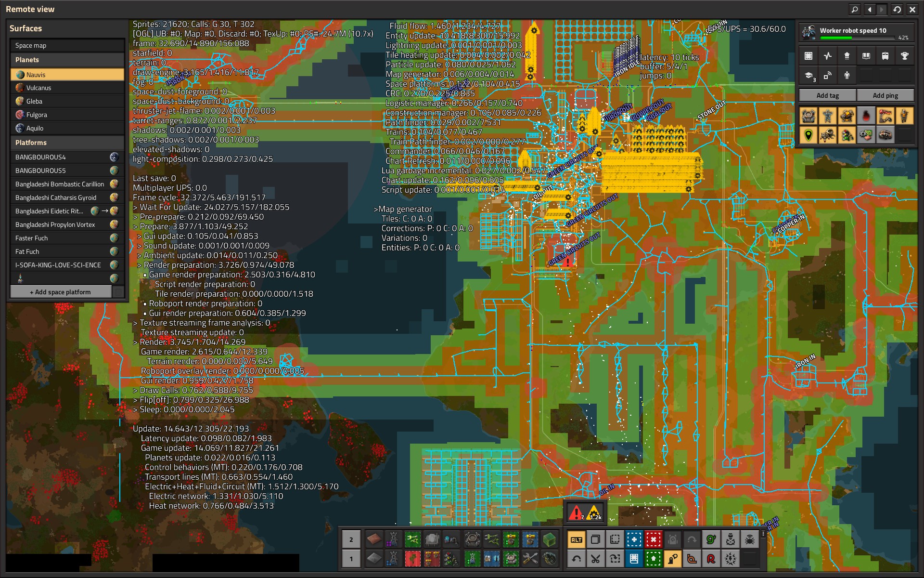This screenshot has width=924, height=578.
Task: Reset remote view with the return arrow
Action: [898, 9]
